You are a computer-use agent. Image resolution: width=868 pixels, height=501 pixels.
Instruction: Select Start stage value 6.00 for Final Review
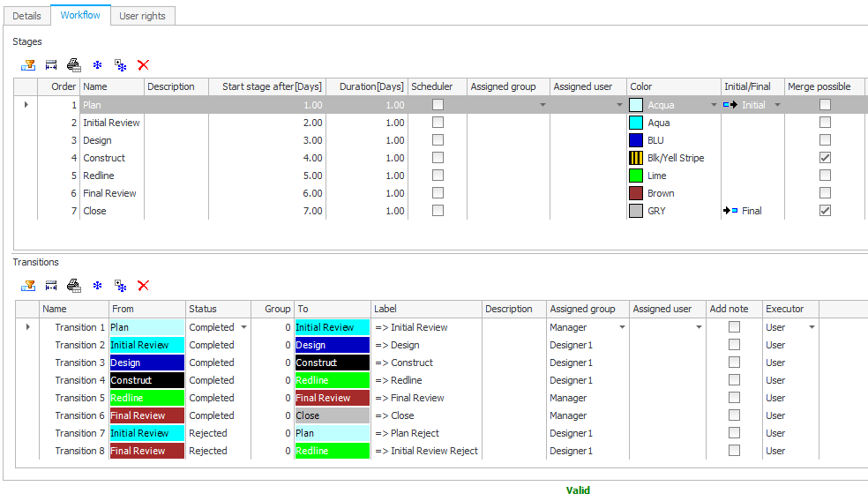[x=267, y=193]
